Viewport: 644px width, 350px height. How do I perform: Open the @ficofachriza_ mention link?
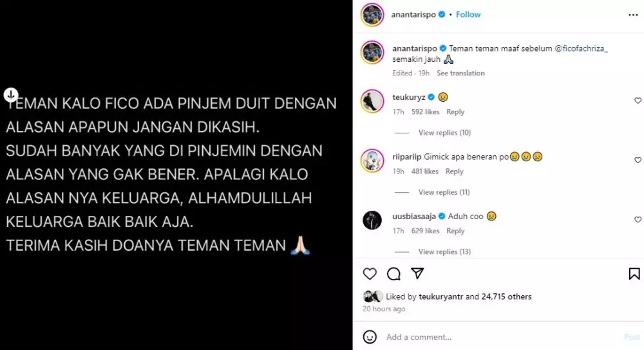point(581,48)
